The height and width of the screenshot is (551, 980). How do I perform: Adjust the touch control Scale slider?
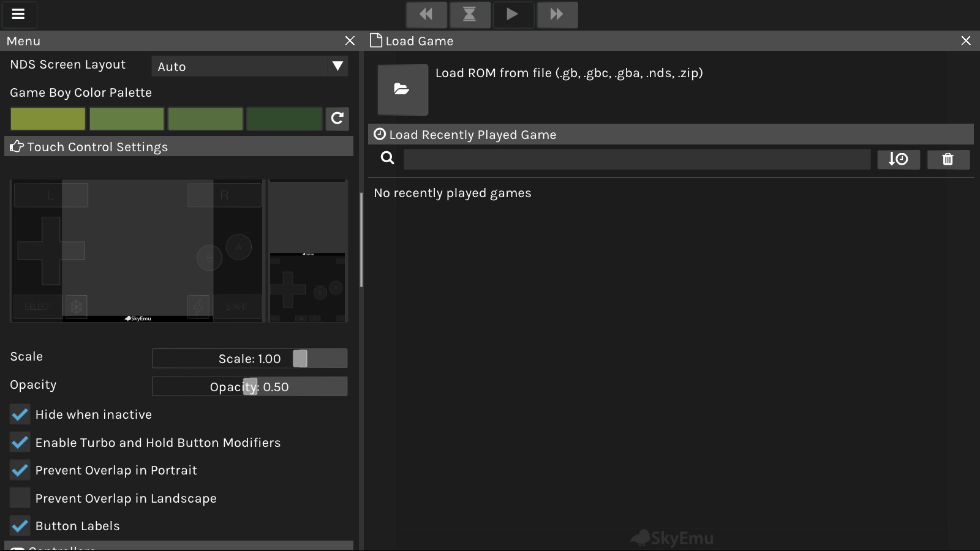tap(250, 358)
